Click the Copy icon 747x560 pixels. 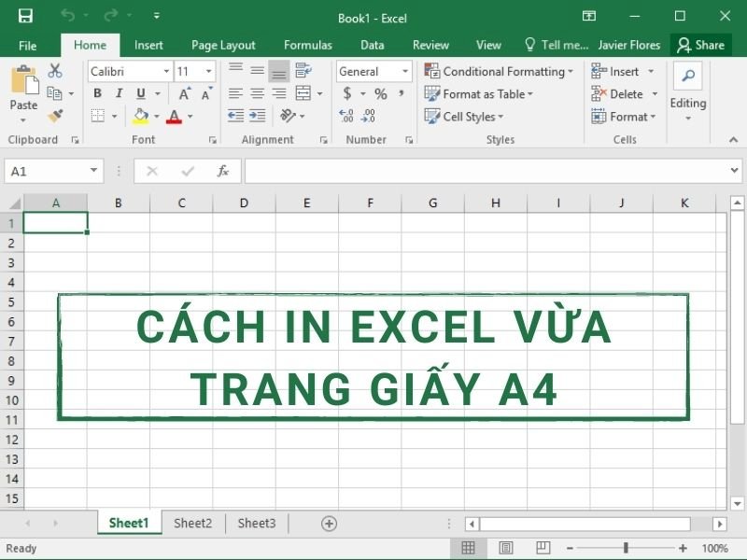(x=54, y=93)
